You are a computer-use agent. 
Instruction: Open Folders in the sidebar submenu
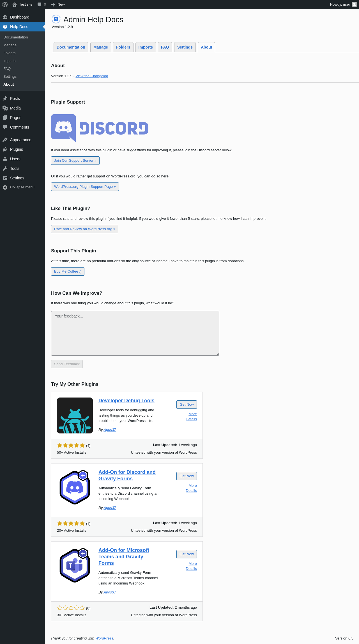pyautogui.click(x=10, y=53)
